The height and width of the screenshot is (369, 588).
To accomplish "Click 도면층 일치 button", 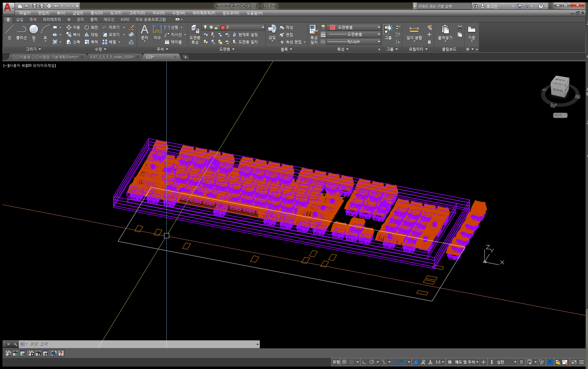I will coord(245,42).
